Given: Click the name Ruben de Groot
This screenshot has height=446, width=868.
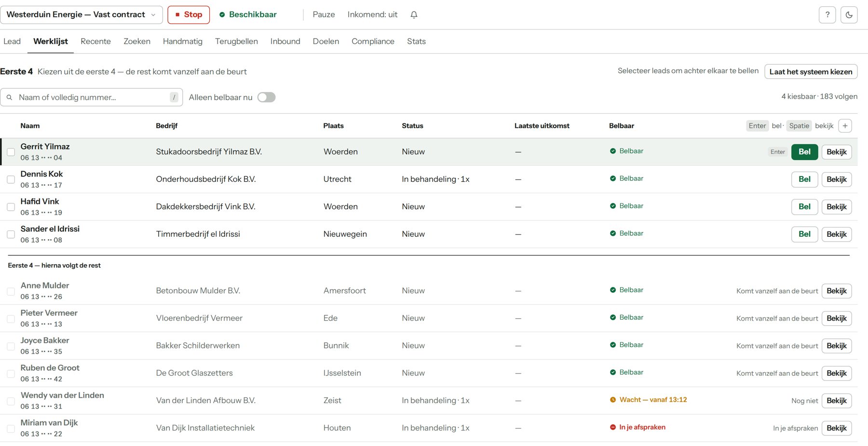Looking at the screenshot, I should coord(50,368).
